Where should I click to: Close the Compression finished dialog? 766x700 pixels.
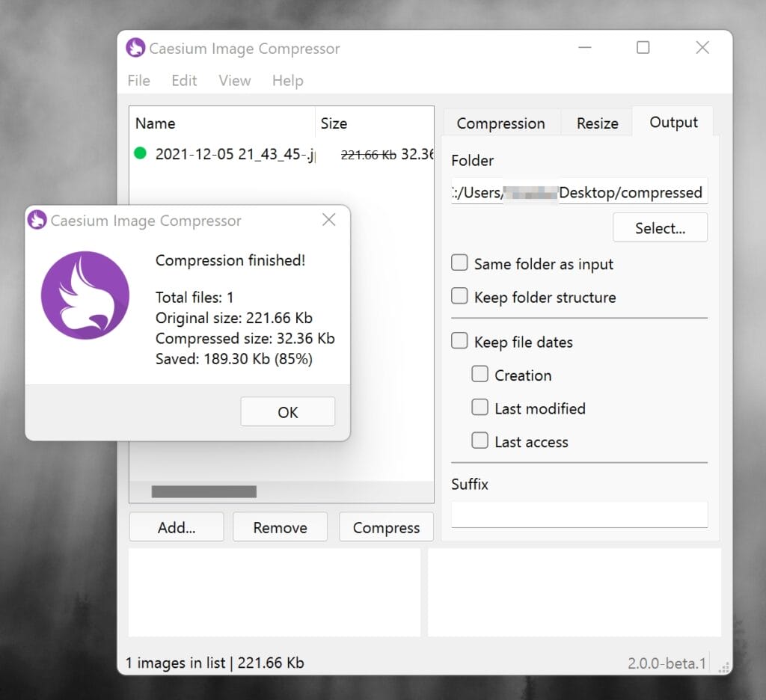pyautogui.click(x=329, y=220)
